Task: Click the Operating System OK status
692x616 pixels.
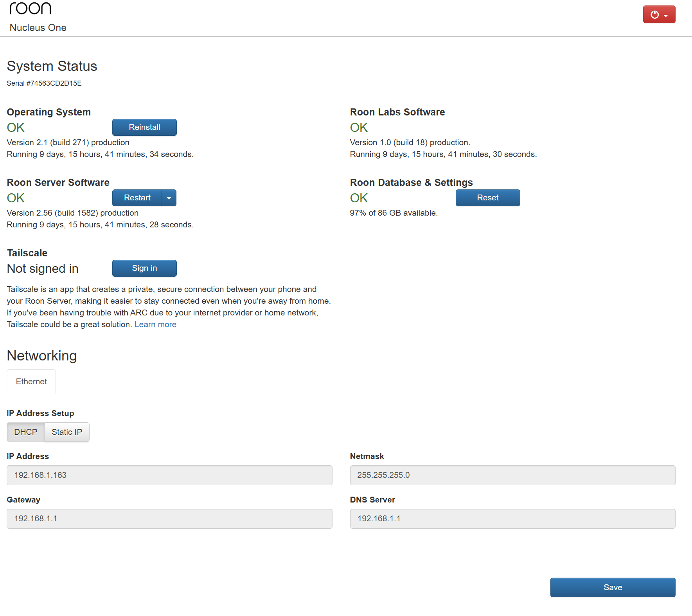Action: pyautogui.click(x=16, y=128)
